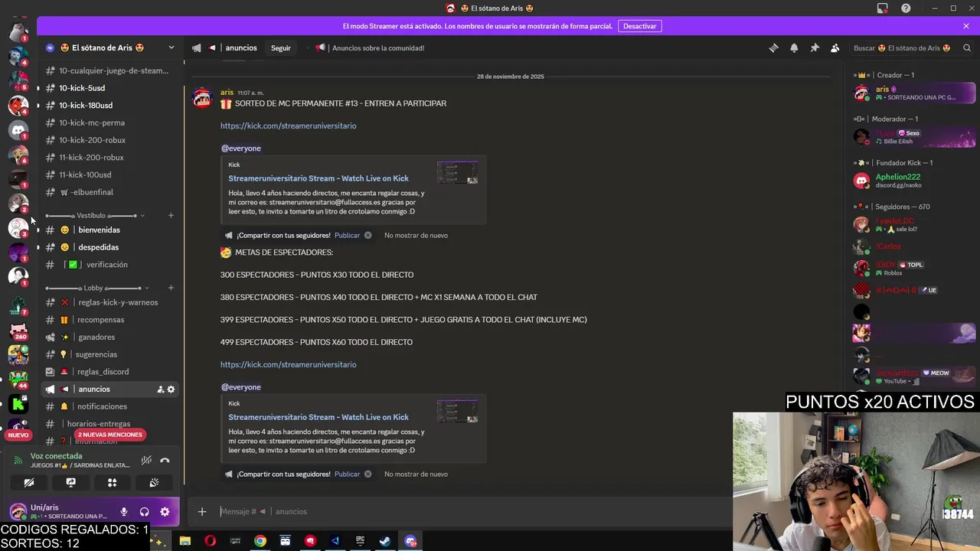Click the 2 NUEVAS MENCIONES pill
This screenshot has height=551, width=980.
coord(109,435)
